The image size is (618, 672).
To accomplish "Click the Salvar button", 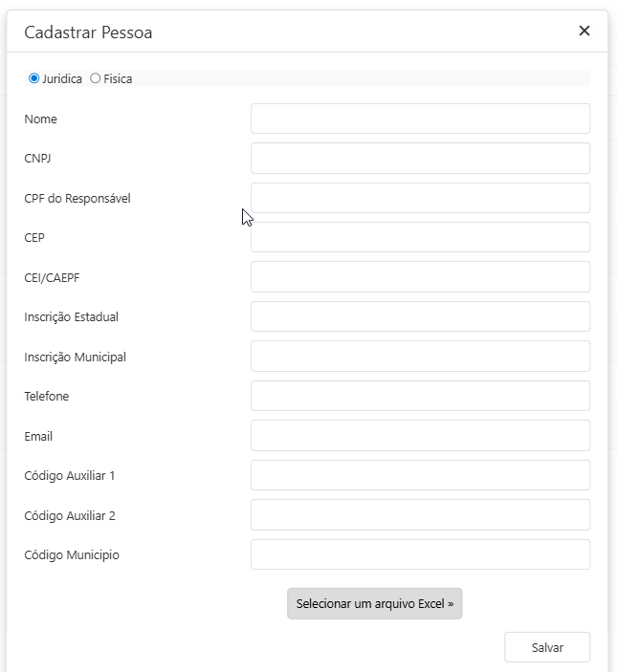I will pos(547,647).
